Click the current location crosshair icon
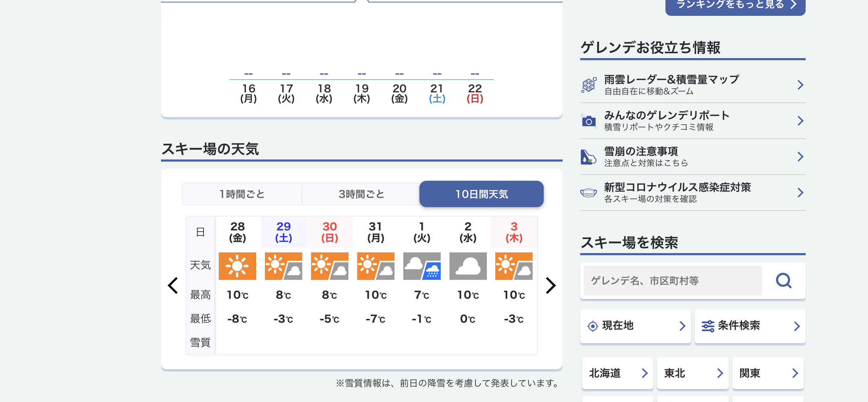Image resolution: width=868 pixels, height=402 pixels. point(593,326)
